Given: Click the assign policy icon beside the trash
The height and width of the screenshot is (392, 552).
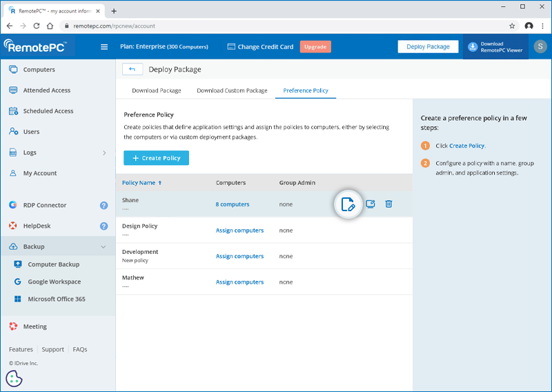Looking at the screenshot, I should pos(371,204).
